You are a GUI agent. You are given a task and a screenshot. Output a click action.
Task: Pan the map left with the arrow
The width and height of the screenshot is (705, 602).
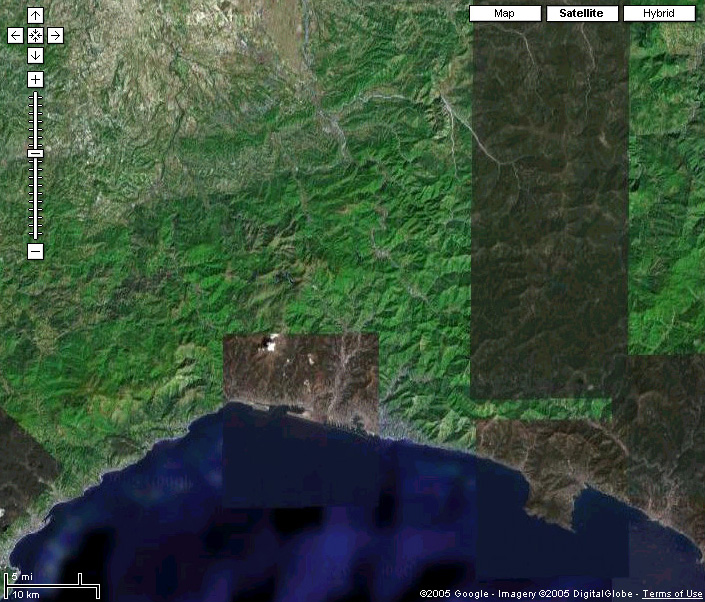pyautogui.click(x=15, y=36)
